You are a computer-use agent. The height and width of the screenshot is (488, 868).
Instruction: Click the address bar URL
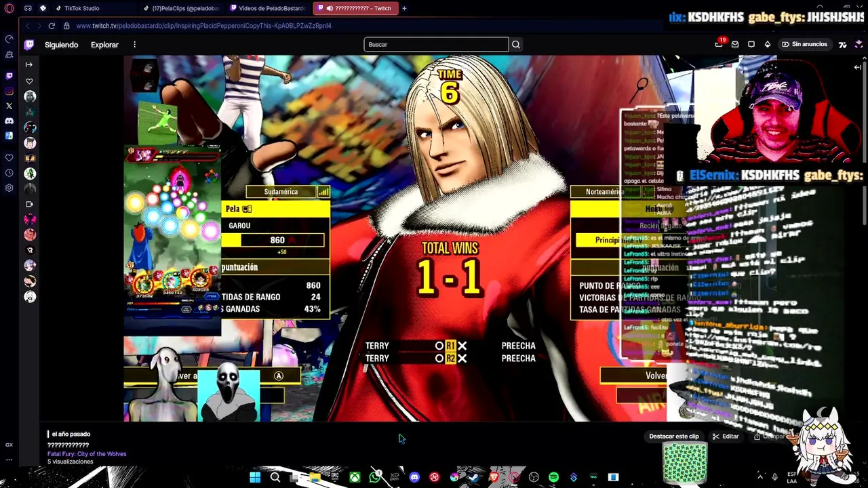[203, 26]
